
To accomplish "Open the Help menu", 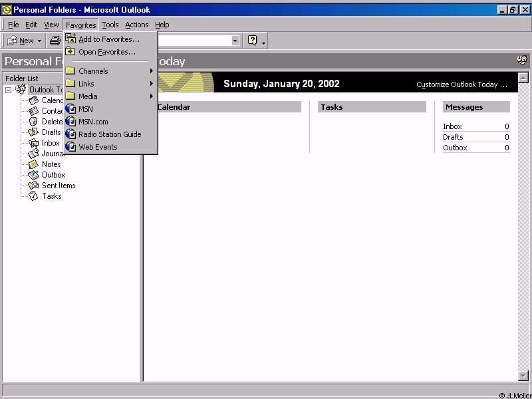I will pyautogui.click(x=162, y=25).
